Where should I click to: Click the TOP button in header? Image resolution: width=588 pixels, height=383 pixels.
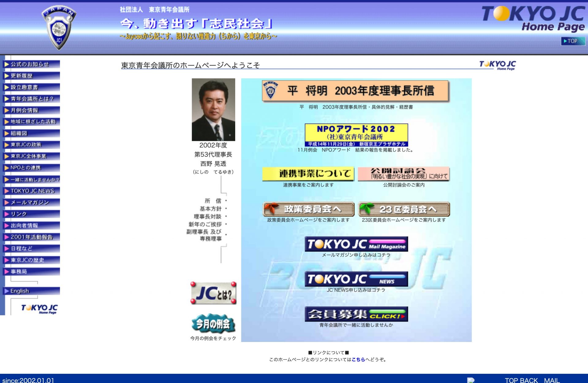[572, 41]
